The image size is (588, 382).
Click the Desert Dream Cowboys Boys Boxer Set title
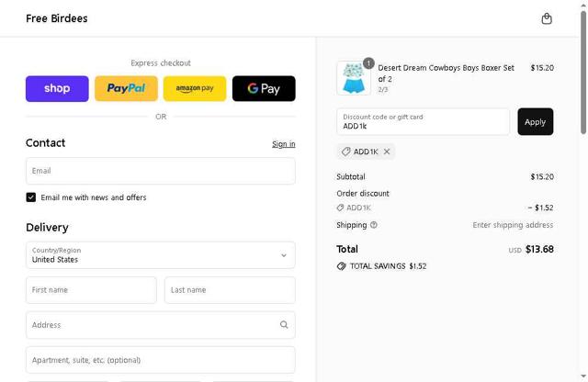point(446,73)
